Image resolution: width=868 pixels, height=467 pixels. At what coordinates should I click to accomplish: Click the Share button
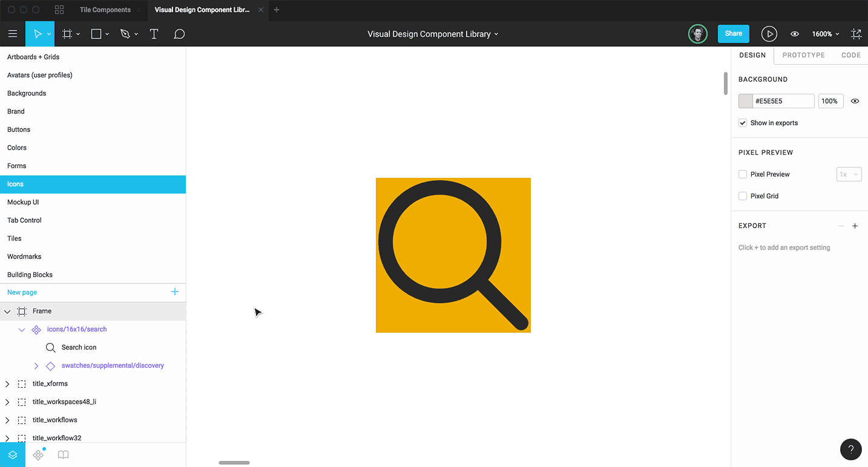733,34
